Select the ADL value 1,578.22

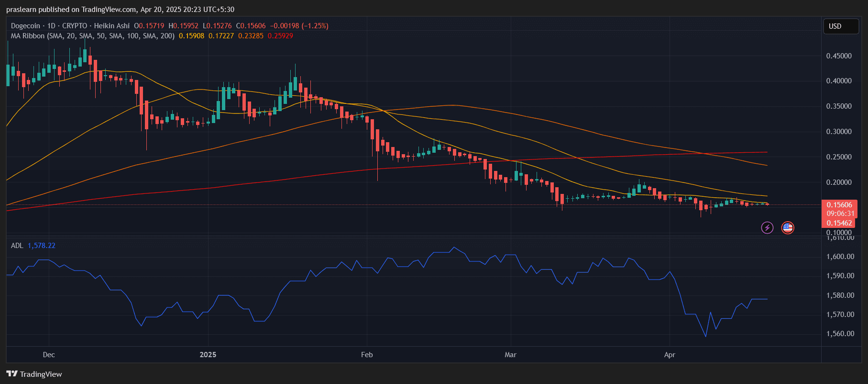42,246
